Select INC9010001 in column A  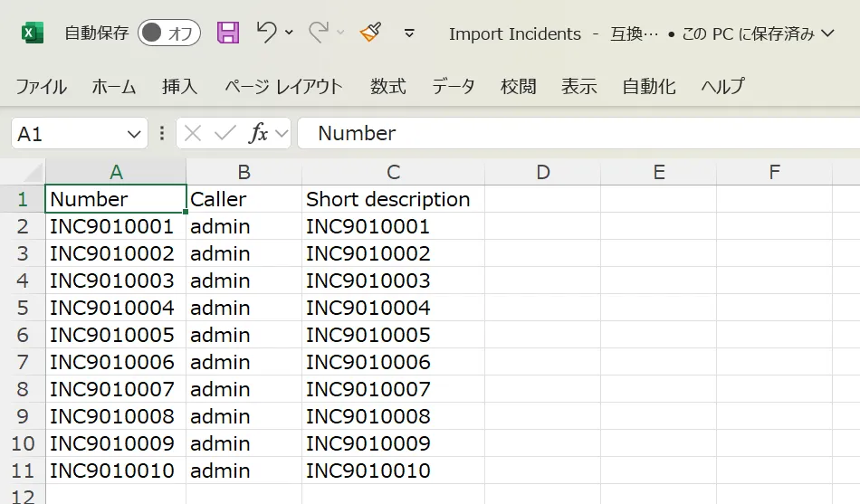pos(116,226)
